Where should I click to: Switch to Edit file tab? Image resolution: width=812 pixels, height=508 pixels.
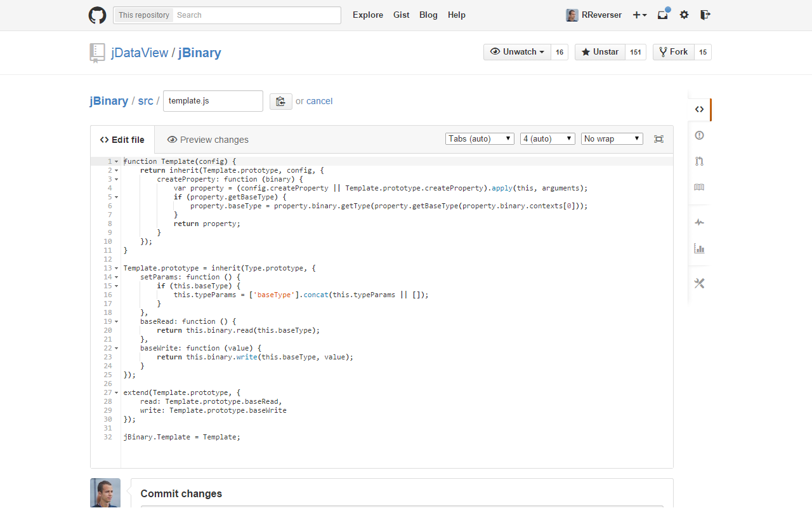click(122, 140)
